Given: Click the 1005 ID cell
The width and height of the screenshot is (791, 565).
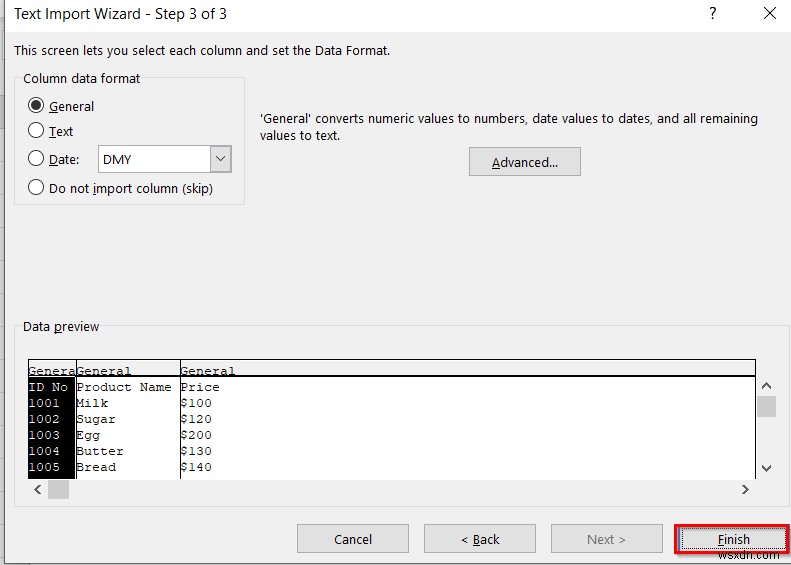Looking at the screenshot, I should click(44, 467).
